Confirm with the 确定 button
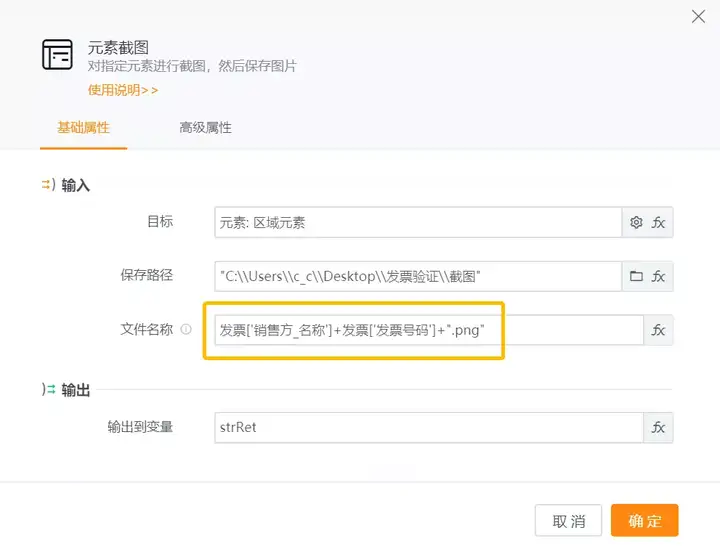720x554 pixels. 645,521
